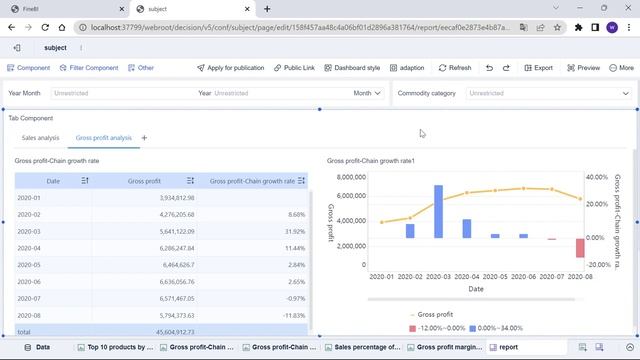Open the Component menu
This screenshot has height=360, width=640.
click(29, 68)
